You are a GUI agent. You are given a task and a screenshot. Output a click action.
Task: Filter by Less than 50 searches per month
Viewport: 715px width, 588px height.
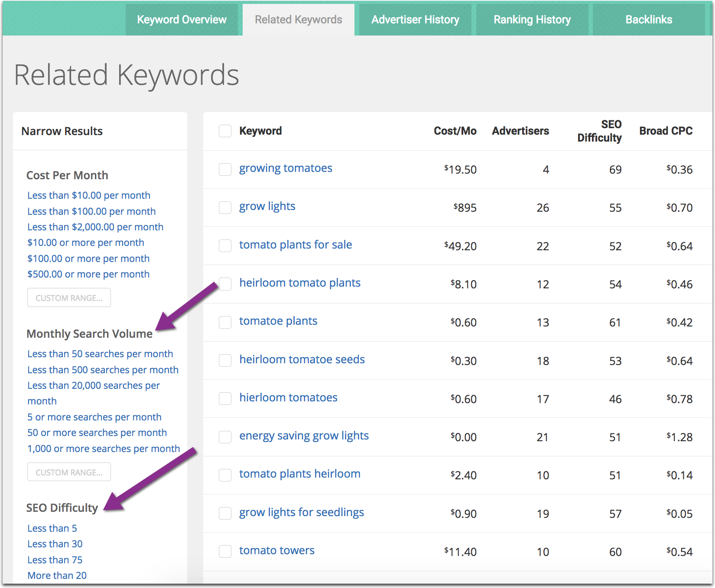(x=100, y=354)
